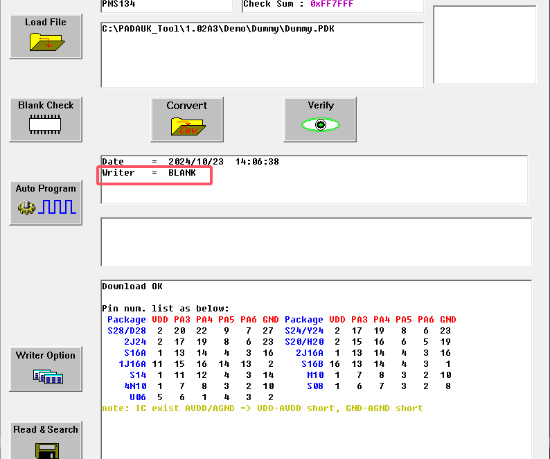
Task: Click the S20/H20 package entry
Action: pyautogui.click(x=304, y=342)
